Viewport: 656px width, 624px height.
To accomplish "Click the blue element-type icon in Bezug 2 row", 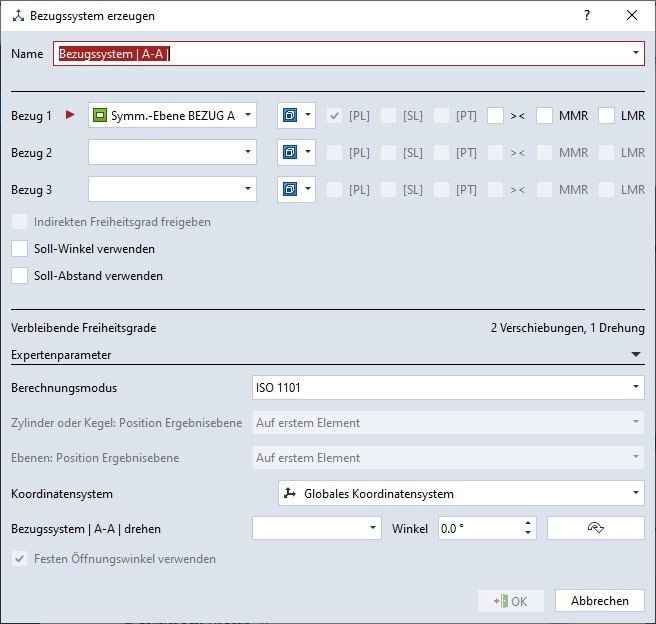I will pos(290,153).
